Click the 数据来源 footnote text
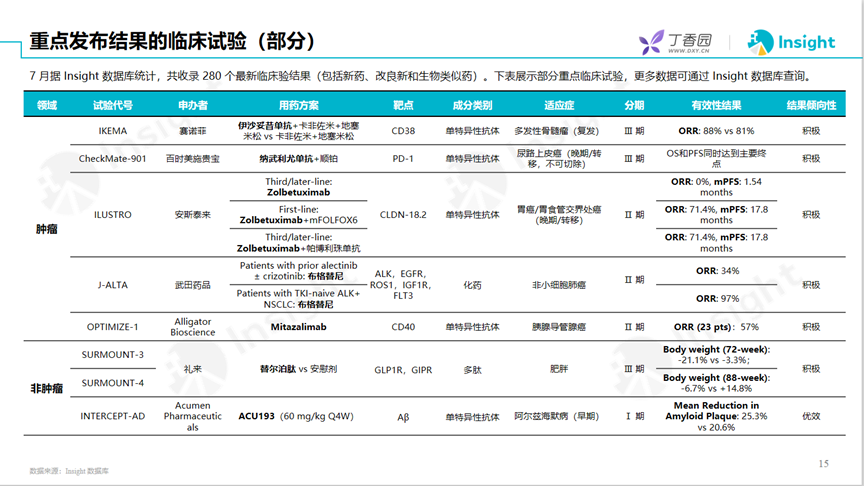Image resolution: width=864 pixels, height=486 pixels. point(69,471)
